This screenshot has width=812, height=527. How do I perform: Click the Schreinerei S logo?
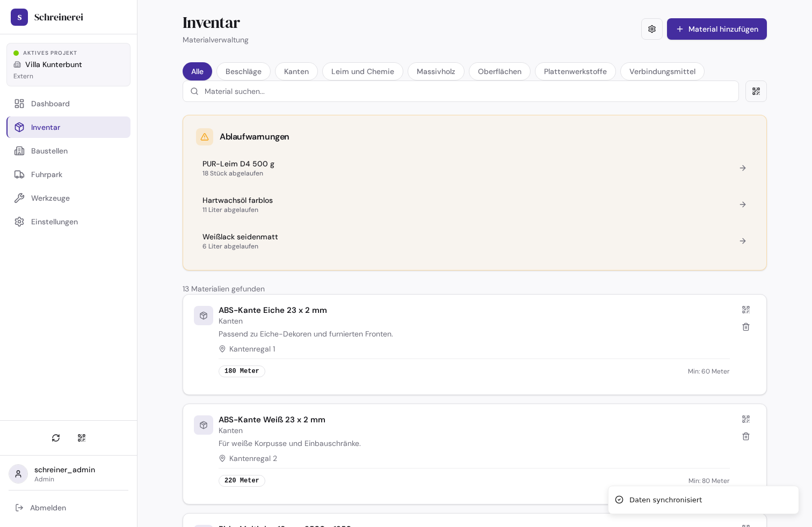[19, 17]
